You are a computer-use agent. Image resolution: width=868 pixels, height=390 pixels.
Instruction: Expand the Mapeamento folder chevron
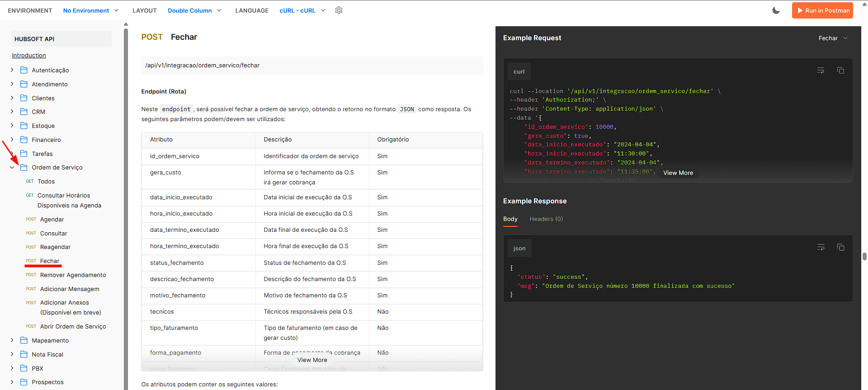[12, 340]
